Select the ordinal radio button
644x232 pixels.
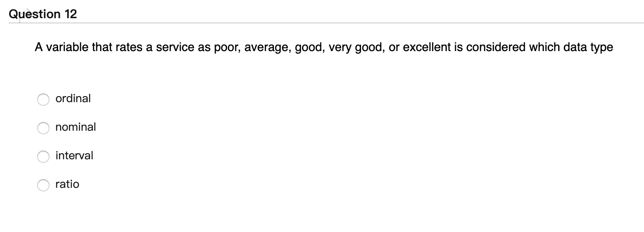point(43,100)
